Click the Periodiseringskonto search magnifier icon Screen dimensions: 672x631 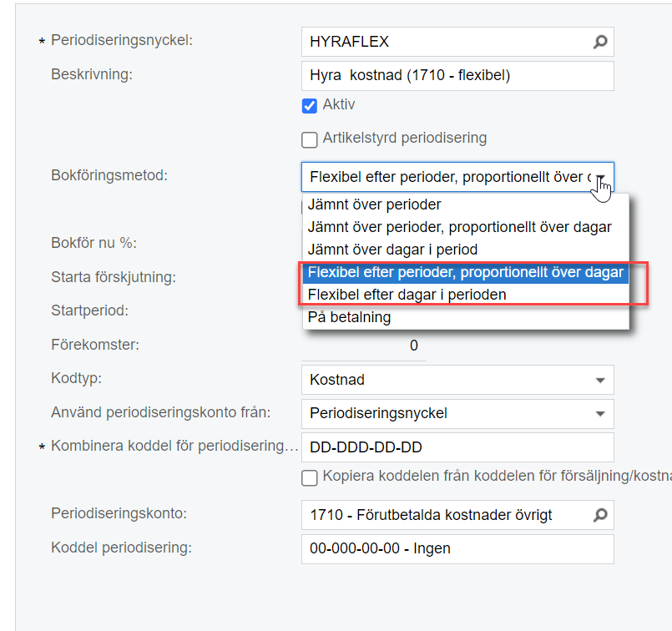pos(600,515)
